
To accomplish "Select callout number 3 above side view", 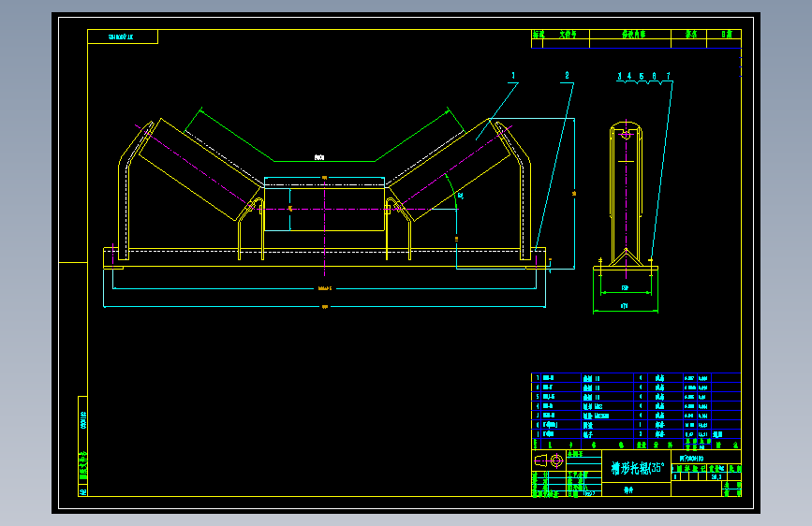I will [619, 76].
